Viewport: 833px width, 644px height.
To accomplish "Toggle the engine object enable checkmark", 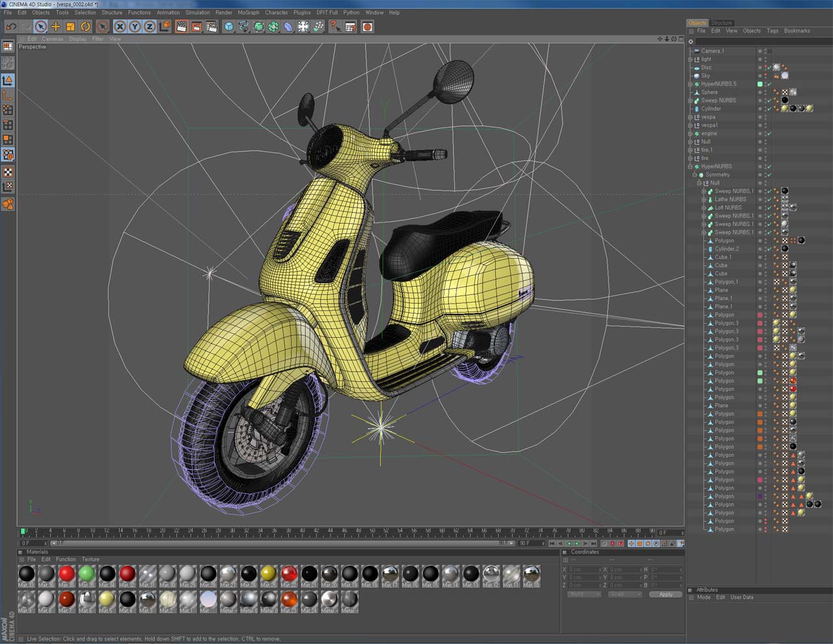I will pos(769,133).
